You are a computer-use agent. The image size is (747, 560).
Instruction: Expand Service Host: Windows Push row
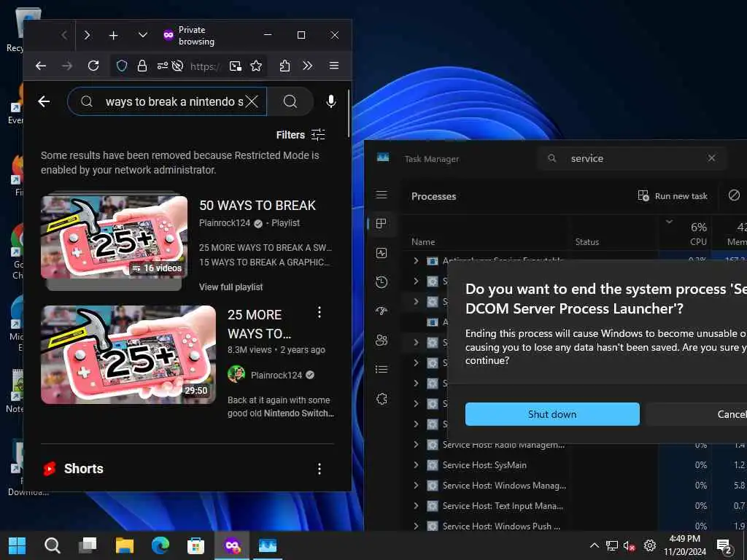click(416, 526)
